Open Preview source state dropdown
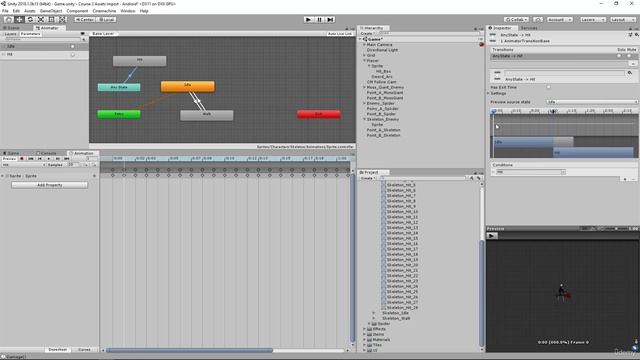Image resolution: width=640 pixels, height=360 pixels. [x=592, y=102]
